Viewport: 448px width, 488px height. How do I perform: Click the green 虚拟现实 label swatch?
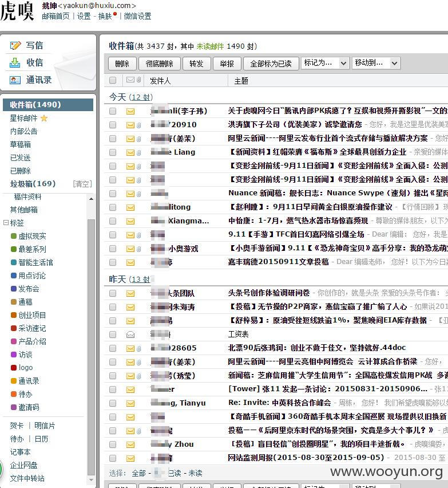tap(14, 236)
